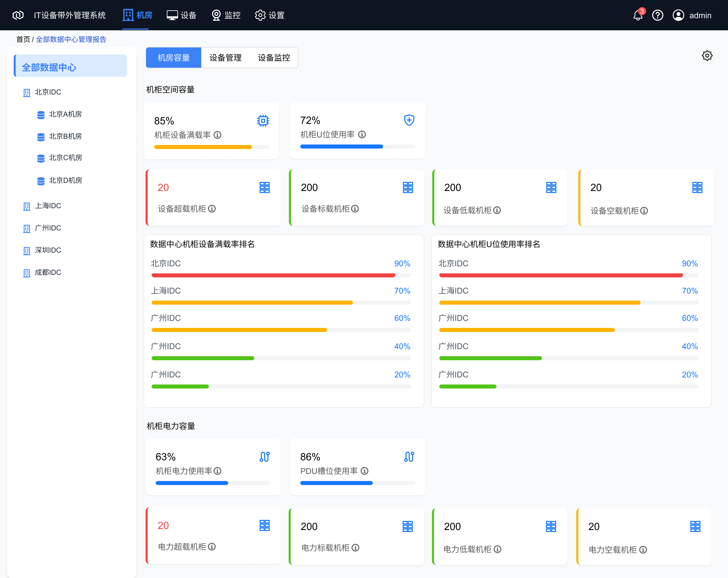The image size is (728, 578).
Task: Click info icon beside 设备空载机柜
Action: (644, 211)
